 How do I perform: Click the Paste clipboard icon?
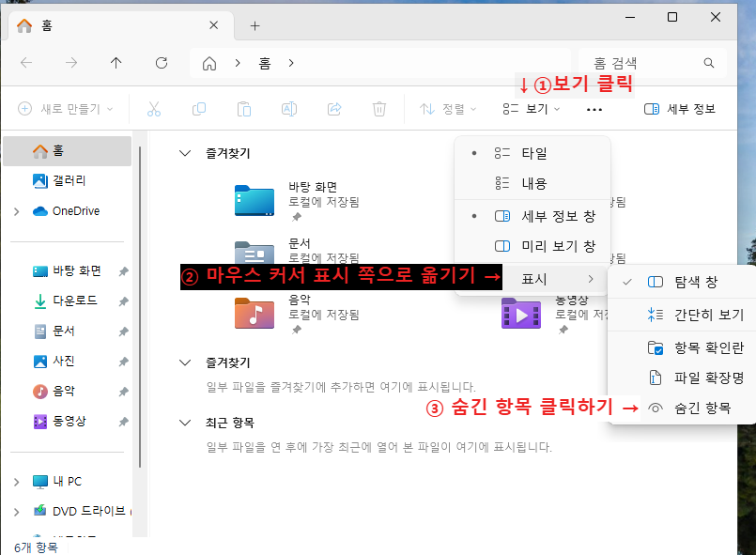click(x=244, y=109)
